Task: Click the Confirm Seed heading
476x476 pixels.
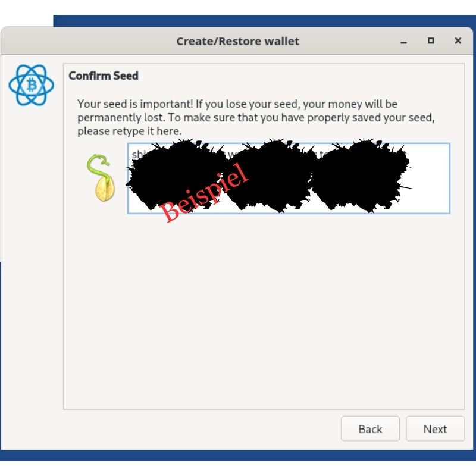Action: pyautogui.click(x=104, y=76)
